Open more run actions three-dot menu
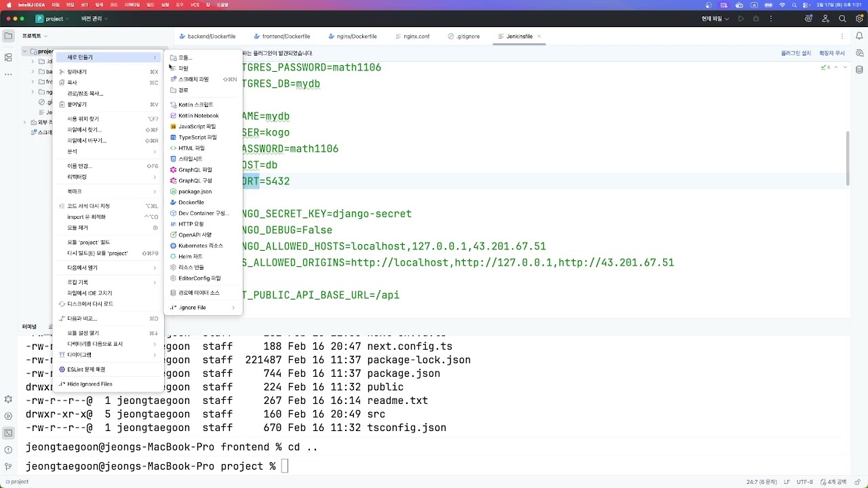868x488 pixels. point(771,19)
